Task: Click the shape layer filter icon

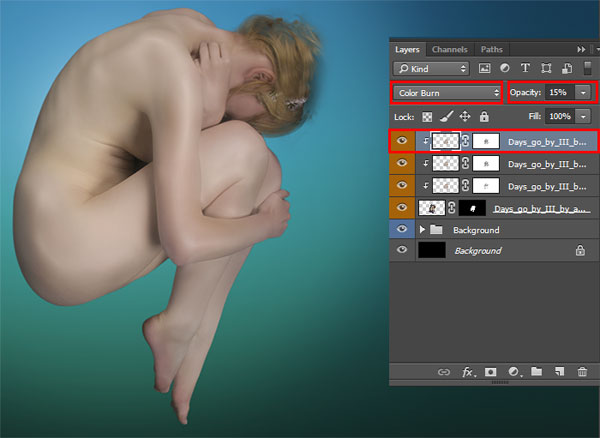Action: 546,68
